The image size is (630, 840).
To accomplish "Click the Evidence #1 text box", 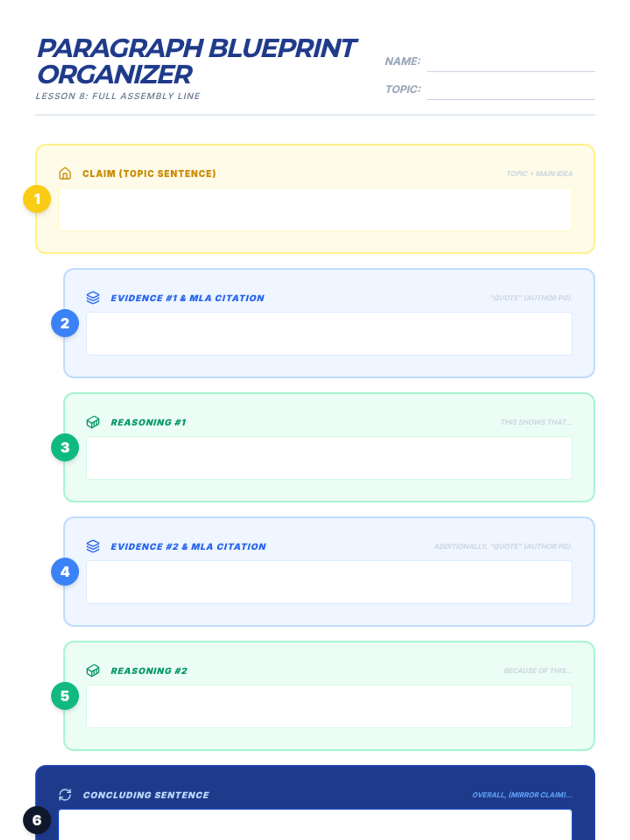I will pos(329,334).
